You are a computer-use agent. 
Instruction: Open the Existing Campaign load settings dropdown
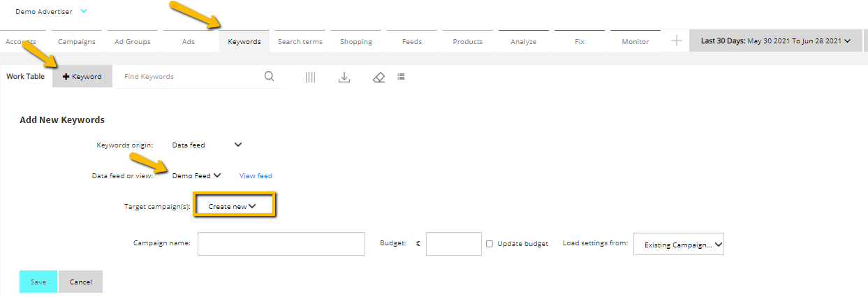click(x=679, y=245)
